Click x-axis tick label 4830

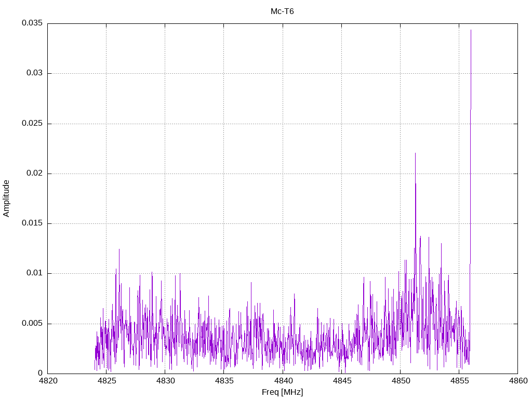click(x=165, y=381)
